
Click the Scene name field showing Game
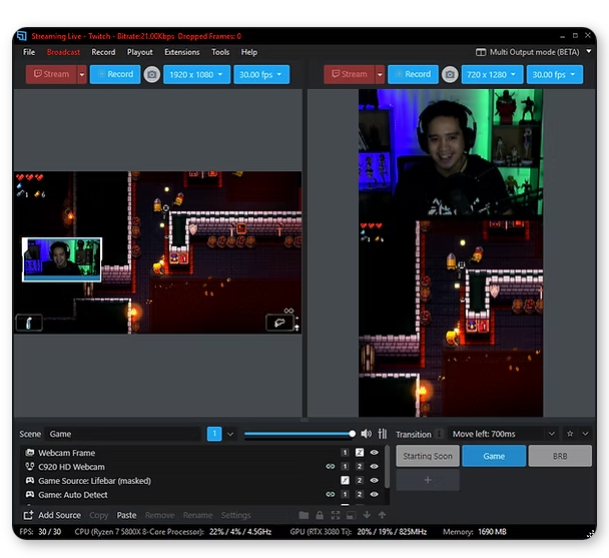click(124, 434)
